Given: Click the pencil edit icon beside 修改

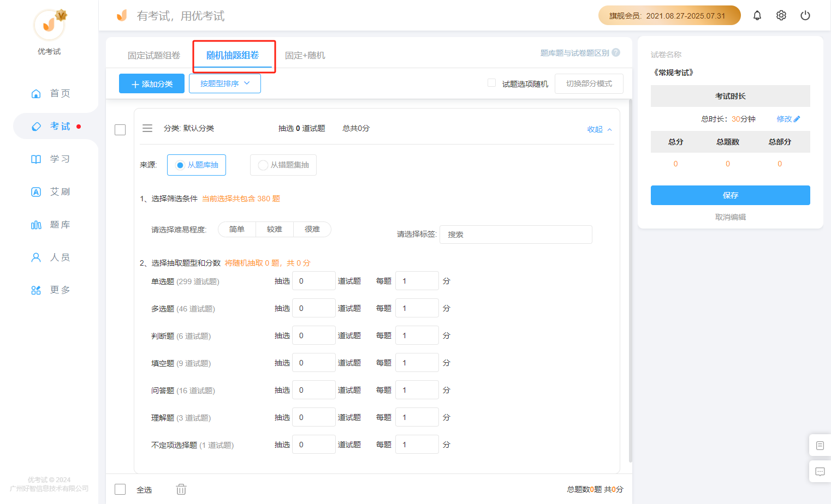Looking at the screenshot, I should pos(797,119).
